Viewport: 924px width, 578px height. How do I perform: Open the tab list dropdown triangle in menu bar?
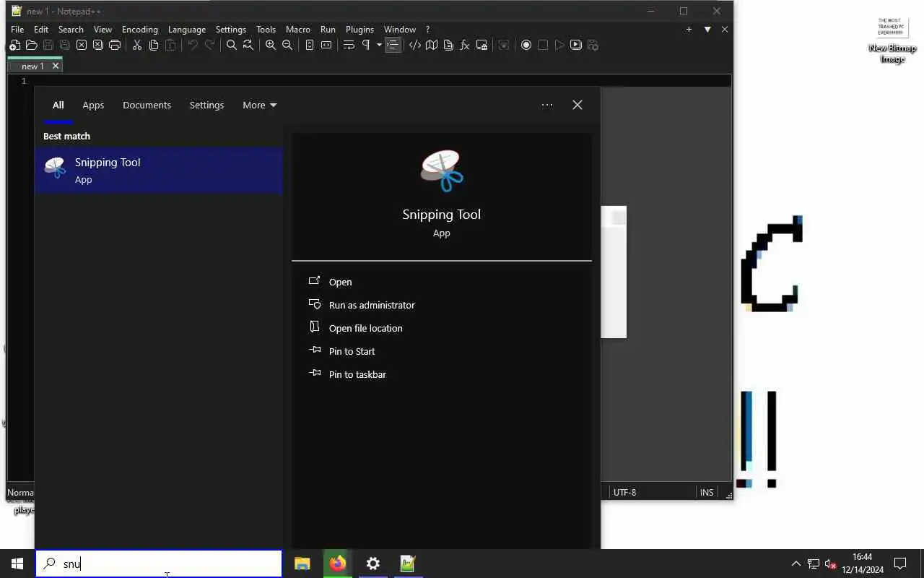point(707,30)
